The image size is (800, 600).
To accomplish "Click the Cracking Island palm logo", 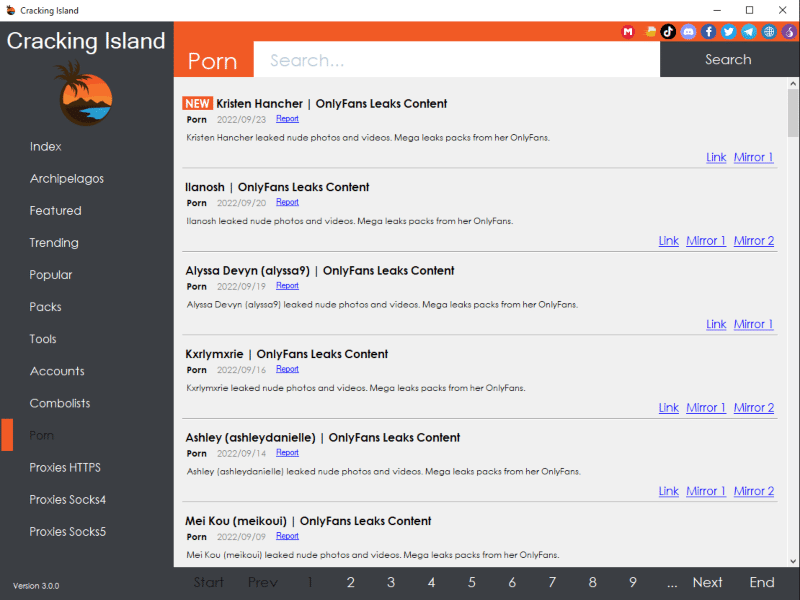I will tap(84, 93).
